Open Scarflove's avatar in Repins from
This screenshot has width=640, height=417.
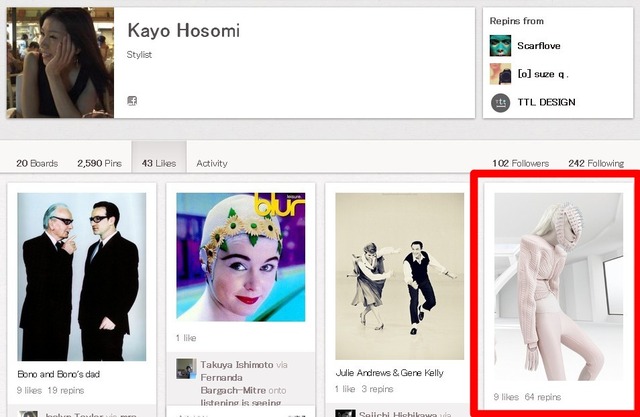[x=500, y=45]
